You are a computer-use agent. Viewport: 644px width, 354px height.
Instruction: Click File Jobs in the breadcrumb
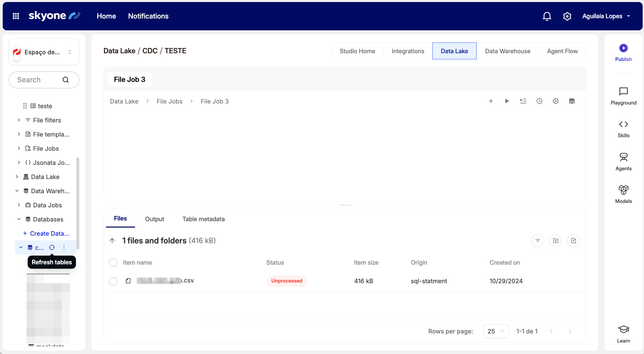click(169, 101)
